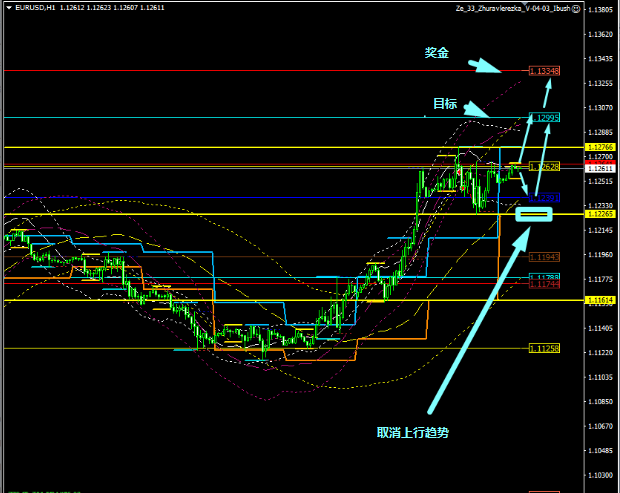Select the cyan rectangle marker at 1.12265

(x=533, y=214)
